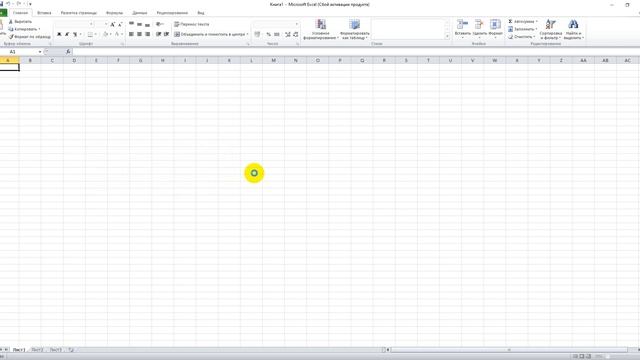Apply the font color button
This screenshot has width=640, height=360.
click(117, 34)
